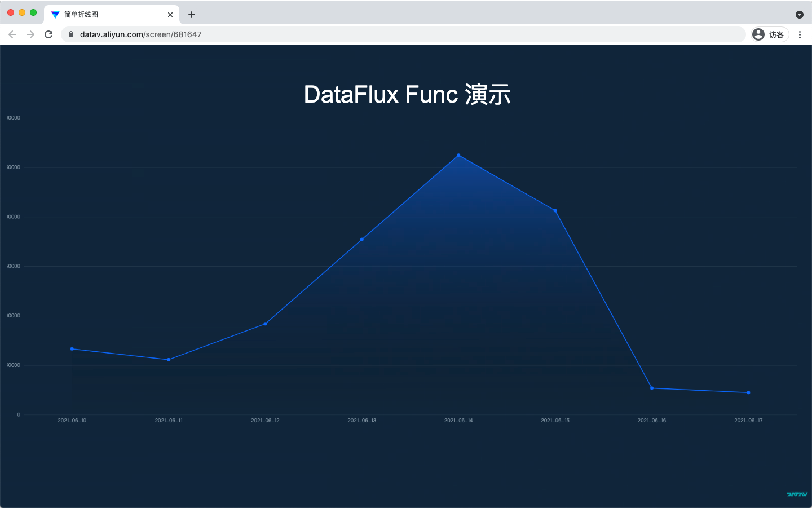Click x-axis label 2021-06-10
812x508 pixels.
[72, 421]
